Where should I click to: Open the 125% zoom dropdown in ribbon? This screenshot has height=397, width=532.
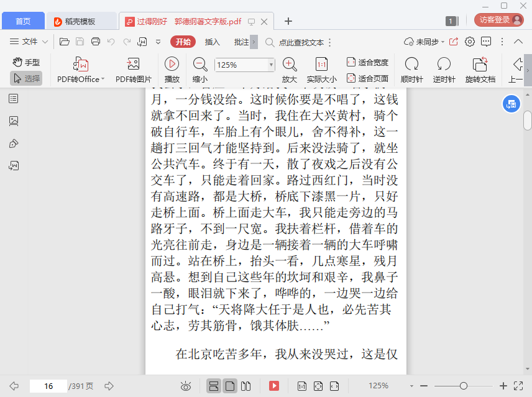pos(271,65)
